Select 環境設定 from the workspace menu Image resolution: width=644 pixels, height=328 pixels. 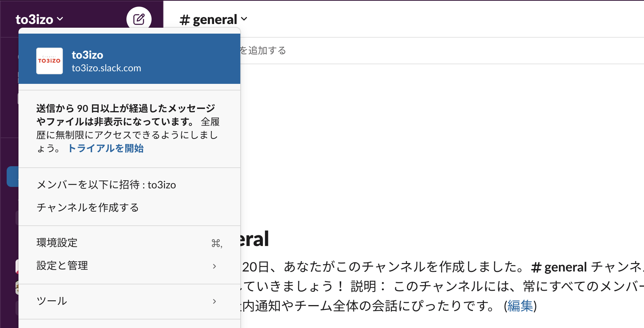[57, 243]
